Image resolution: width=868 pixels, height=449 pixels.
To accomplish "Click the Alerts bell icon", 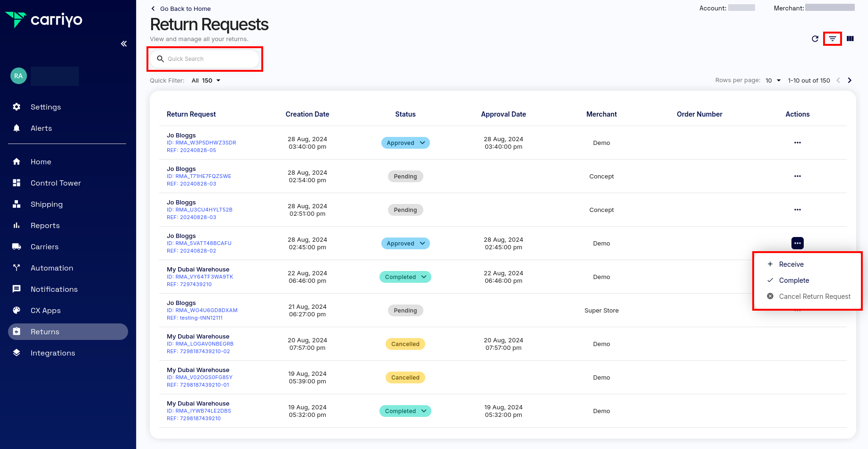I will pyautogui.click(x=17, y=128).
